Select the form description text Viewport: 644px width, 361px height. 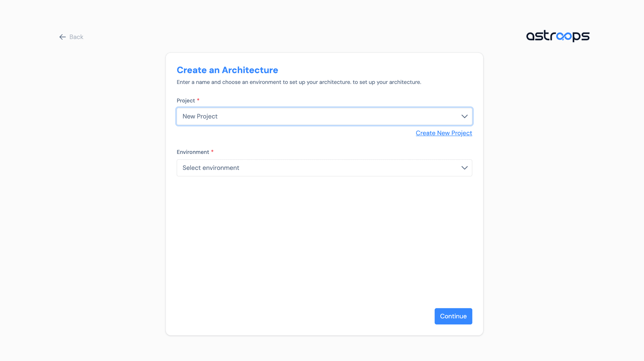click(x=299, y=82)
